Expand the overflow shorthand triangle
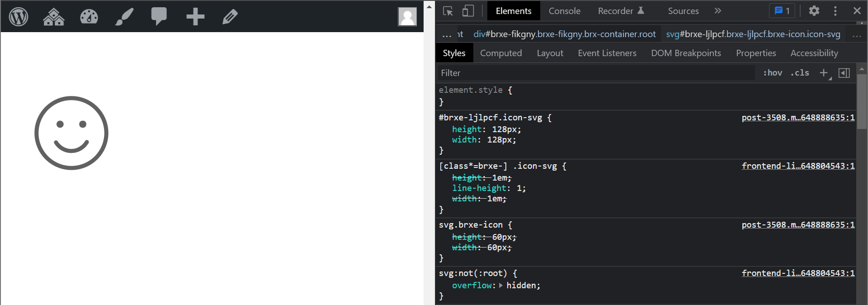The height and width of the screenshot is (305, 868). (501, 286)
